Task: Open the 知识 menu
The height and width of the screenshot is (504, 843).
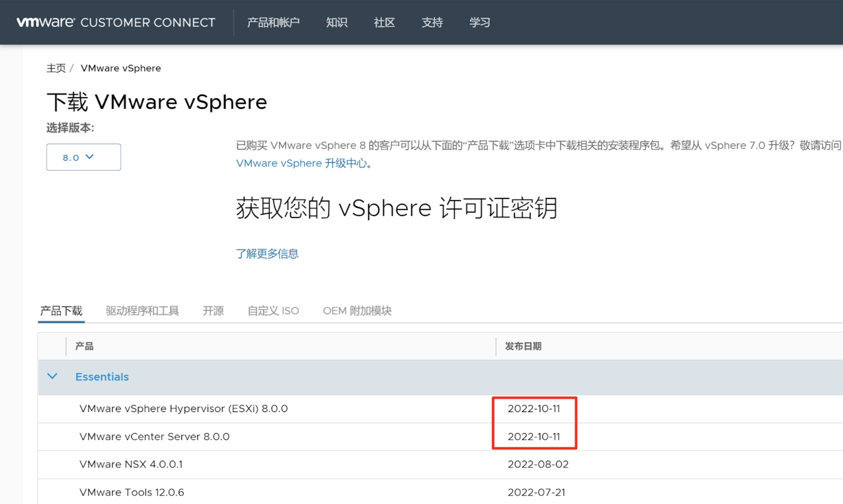Action: pos(337,22)
